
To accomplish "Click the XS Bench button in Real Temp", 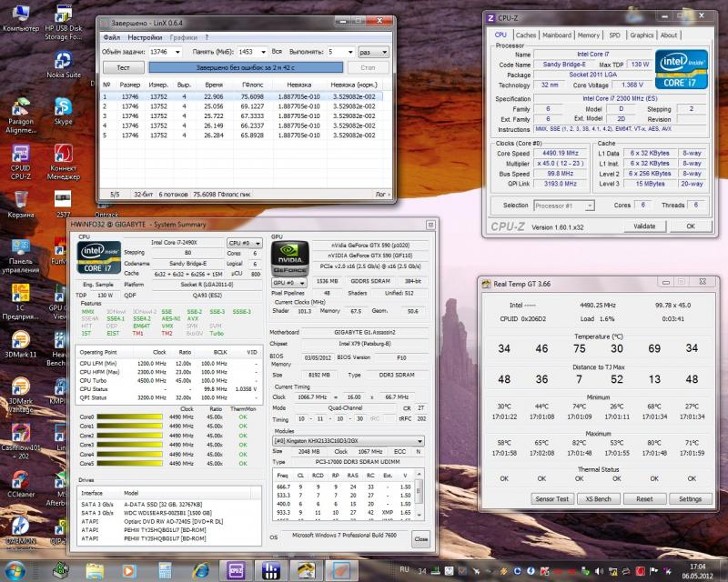I will click(x=598, y=499).
